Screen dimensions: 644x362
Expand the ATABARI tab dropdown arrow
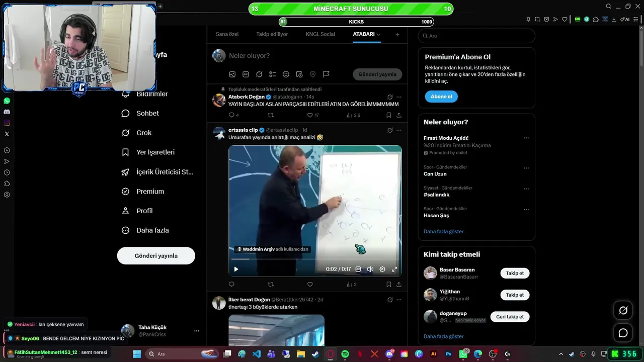(378, 34)
